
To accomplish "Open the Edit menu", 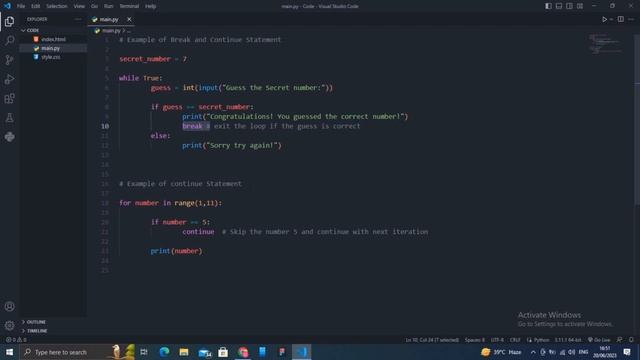I will (x=36, y=6).
